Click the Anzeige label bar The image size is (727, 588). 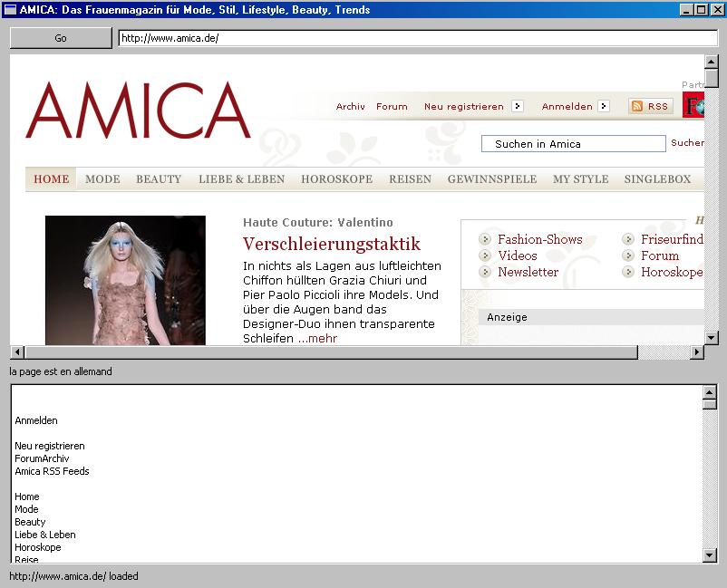click(x=591, y=317)
